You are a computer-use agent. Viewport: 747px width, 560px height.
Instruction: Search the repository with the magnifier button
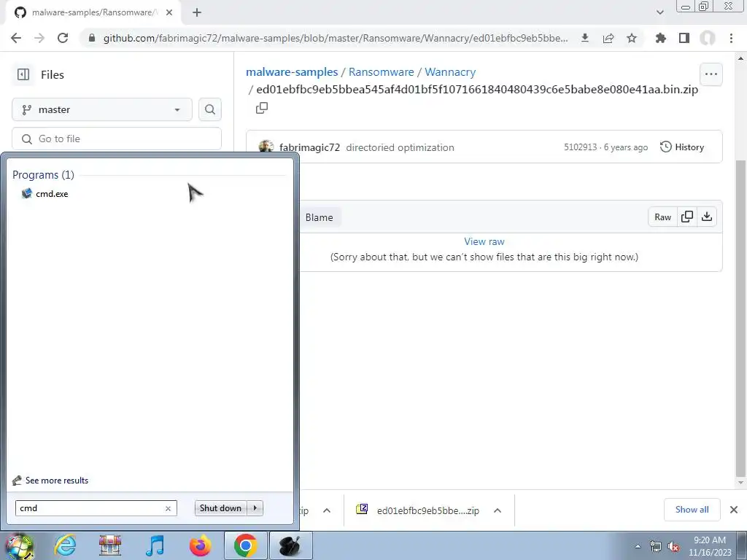[209, 109]
